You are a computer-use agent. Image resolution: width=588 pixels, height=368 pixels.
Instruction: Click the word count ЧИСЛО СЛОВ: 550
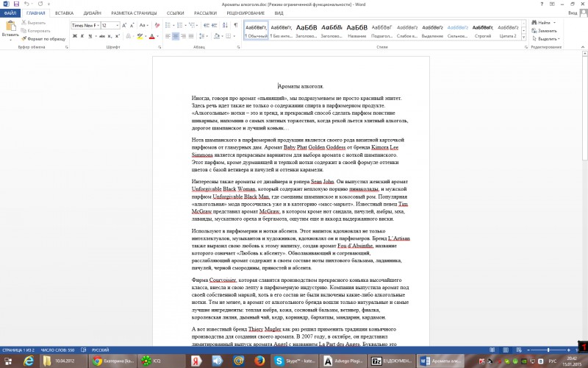(57, 350)
